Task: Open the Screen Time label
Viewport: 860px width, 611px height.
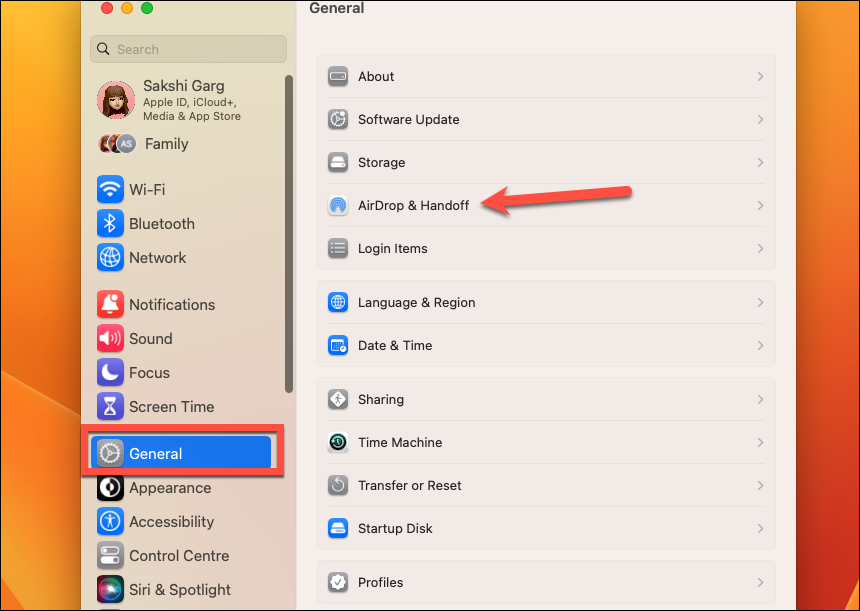Action: [x=172, y=406]
